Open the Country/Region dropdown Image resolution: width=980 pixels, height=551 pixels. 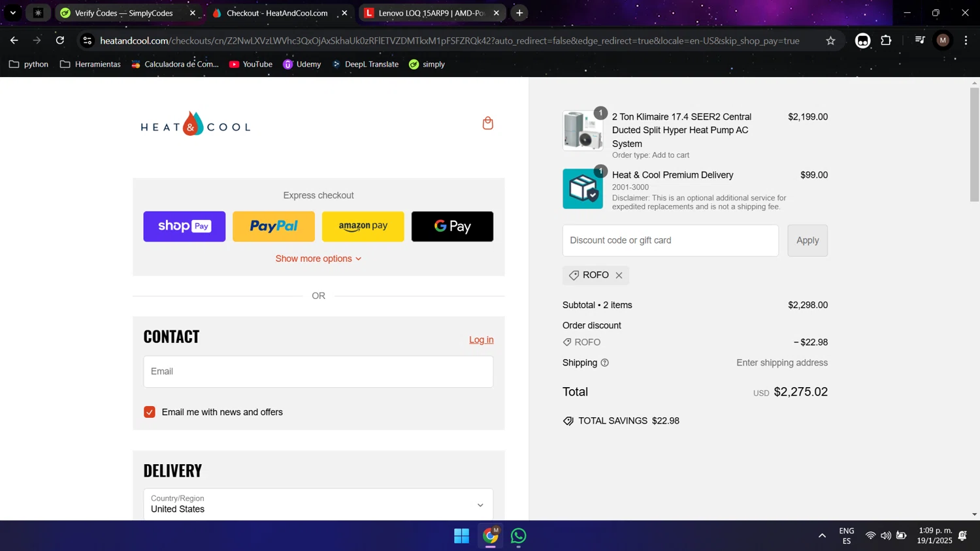(x=318, y=504)
